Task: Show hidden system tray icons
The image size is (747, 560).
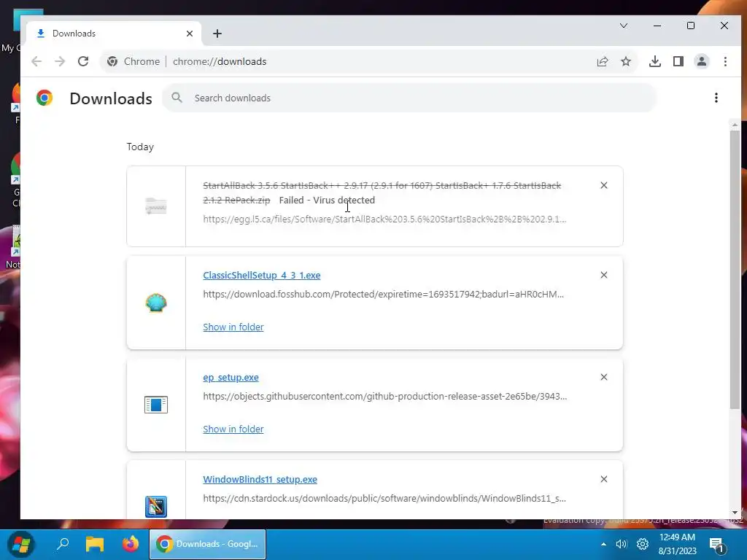Action: [603, 544]
